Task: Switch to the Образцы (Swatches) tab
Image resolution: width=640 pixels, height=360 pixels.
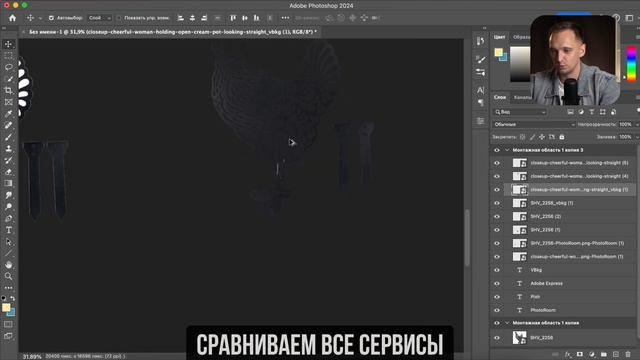Action: pyautogui.click(x=521, y=37)
